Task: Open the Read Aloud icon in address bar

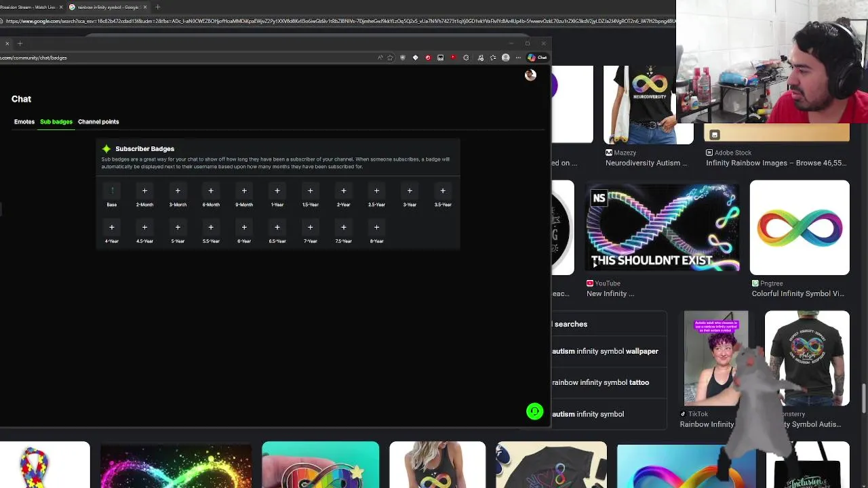Action: 380,58
